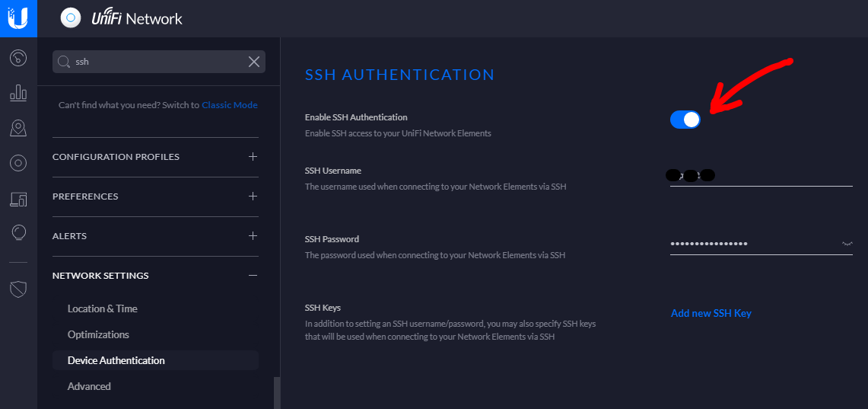Open the Map icon in sidebar
The width and height of the screenshot is (868, 409).
[x=18, y=128]
